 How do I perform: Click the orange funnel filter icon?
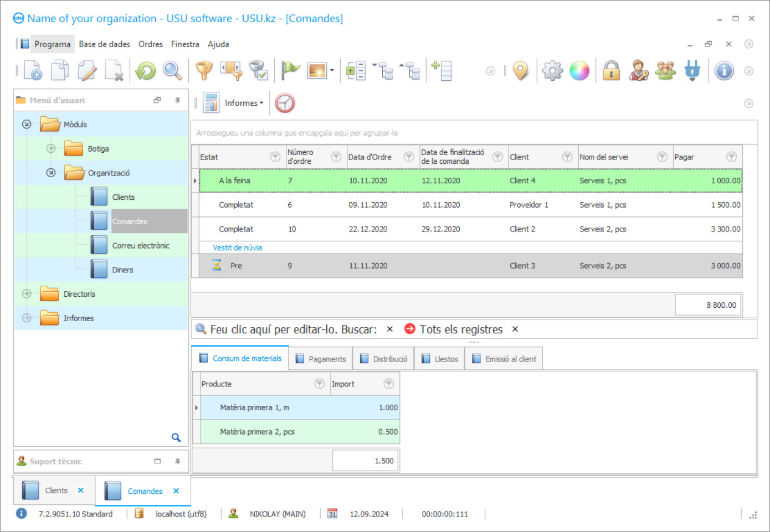[x=204, y=71]
